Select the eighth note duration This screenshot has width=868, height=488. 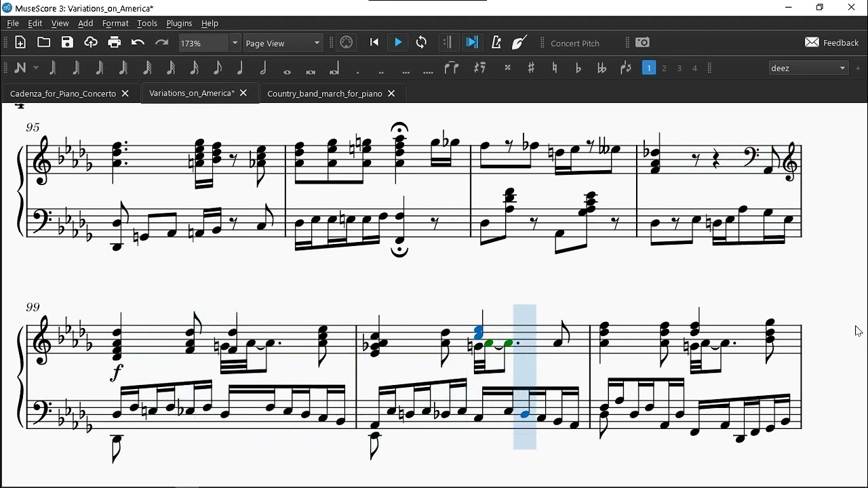[x=217, y=68]
